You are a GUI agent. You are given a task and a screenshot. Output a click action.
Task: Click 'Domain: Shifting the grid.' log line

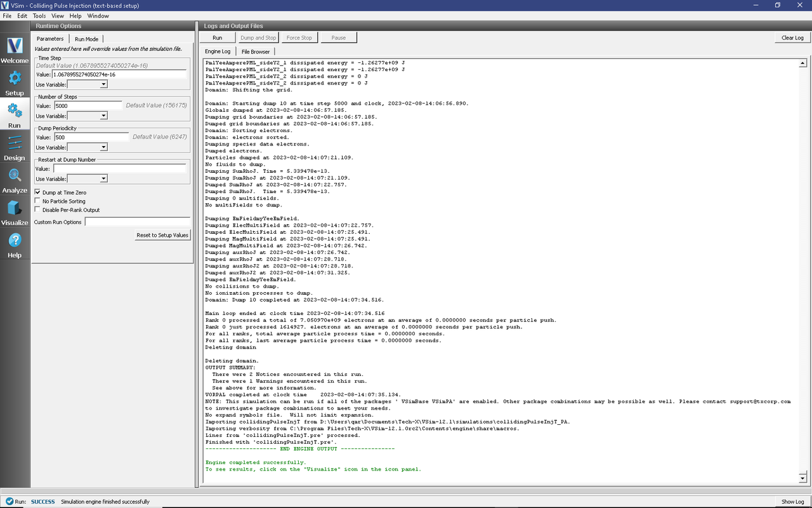coord(249,90)
